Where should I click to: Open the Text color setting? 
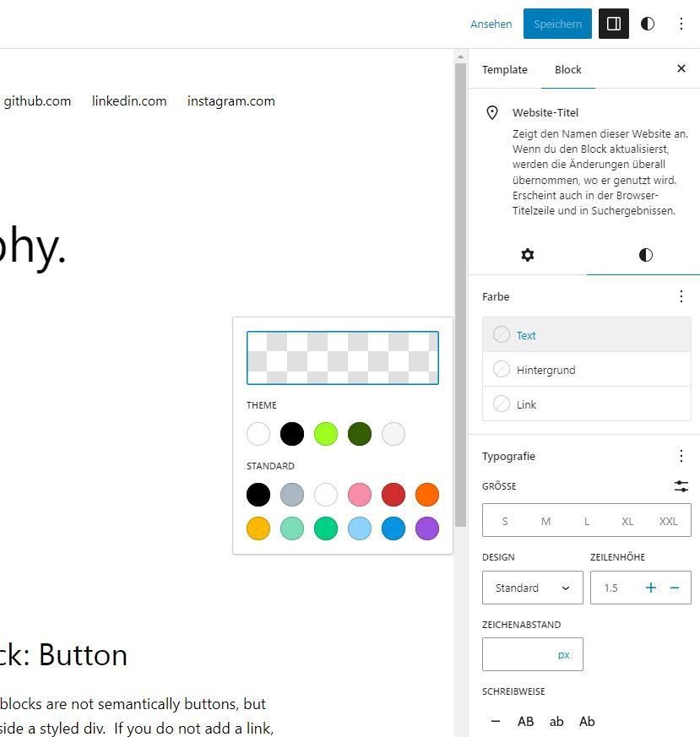coord(587,334)
